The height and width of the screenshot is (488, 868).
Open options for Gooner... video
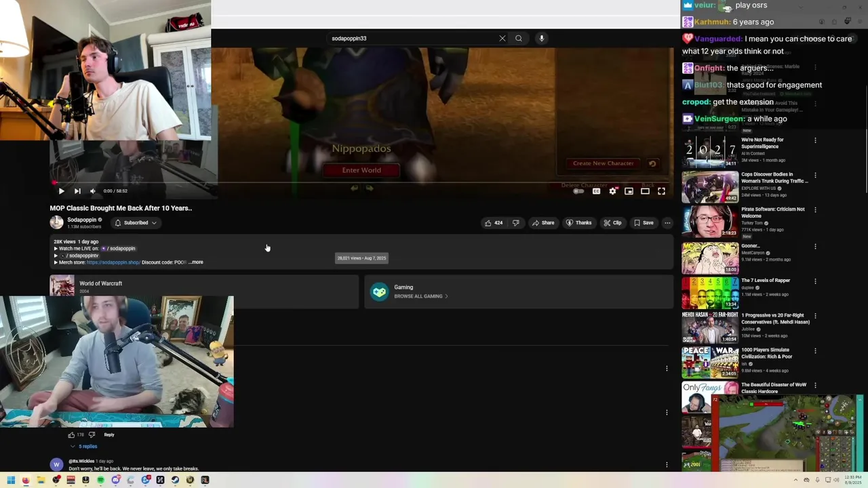click(815, 246)
